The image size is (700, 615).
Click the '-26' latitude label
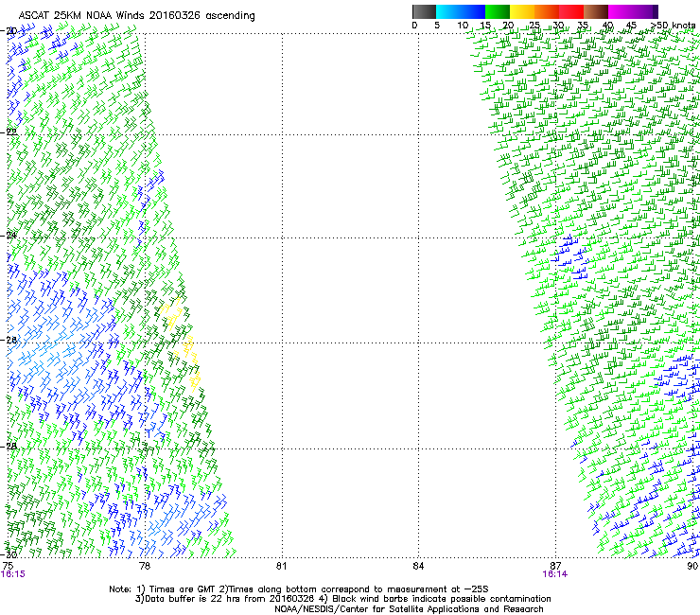click(x=9, y=340)
